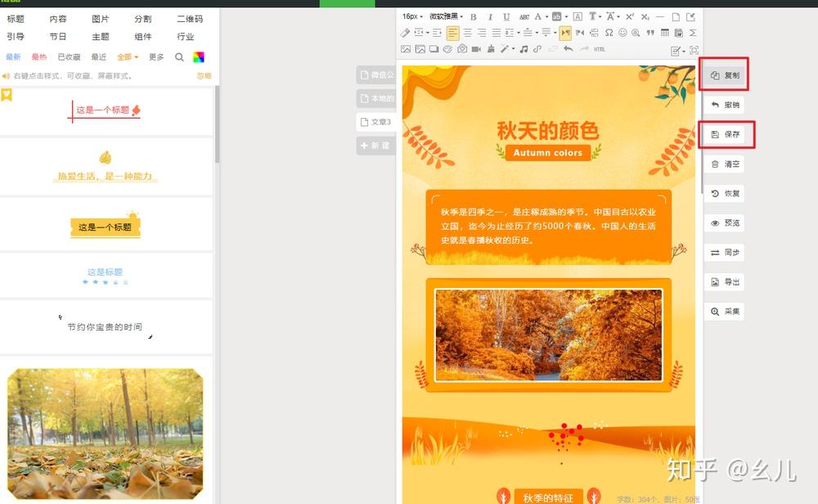The image size is (818, 504).
Task: Expand the magic wand tool dropdown
Action: click(x=514, y=49)
